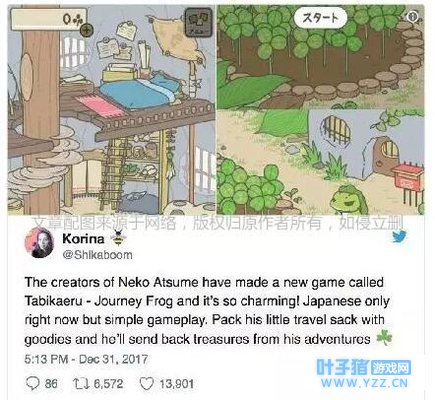Image resolution: width=435 pixels, height=400 pixels.
Task: Click the blue bed in the loft
Action: (137, 93)
